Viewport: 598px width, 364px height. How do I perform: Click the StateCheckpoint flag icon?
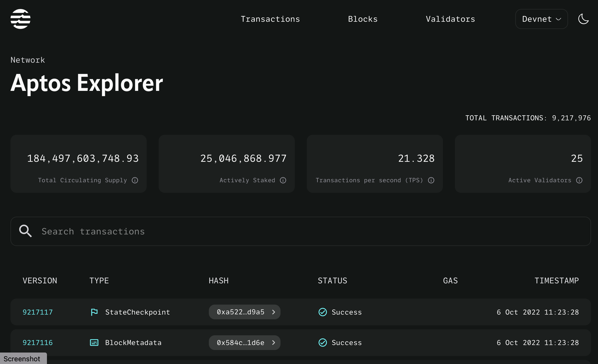[94, 312]
